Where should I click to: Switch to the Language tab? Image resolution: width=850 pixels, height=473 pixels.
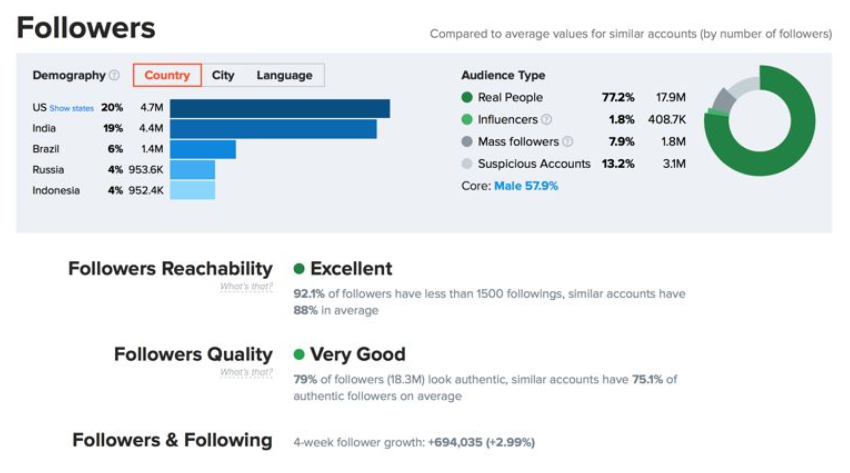tap(284, 75)
